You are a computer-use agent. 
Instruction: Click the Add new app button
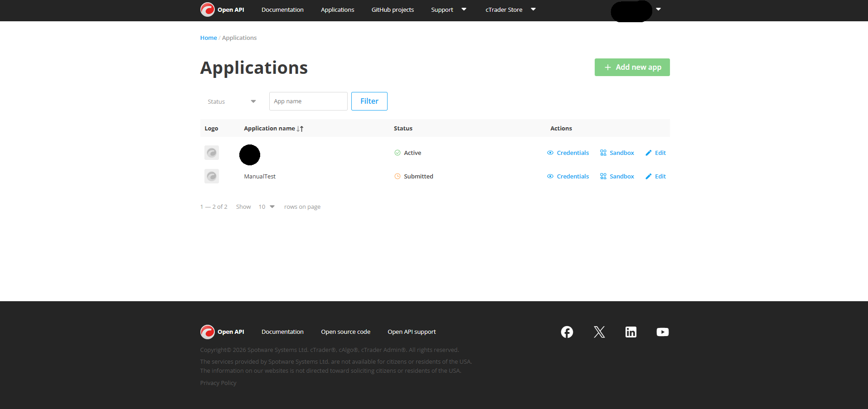pyautogui.click(x=632, y=67)
